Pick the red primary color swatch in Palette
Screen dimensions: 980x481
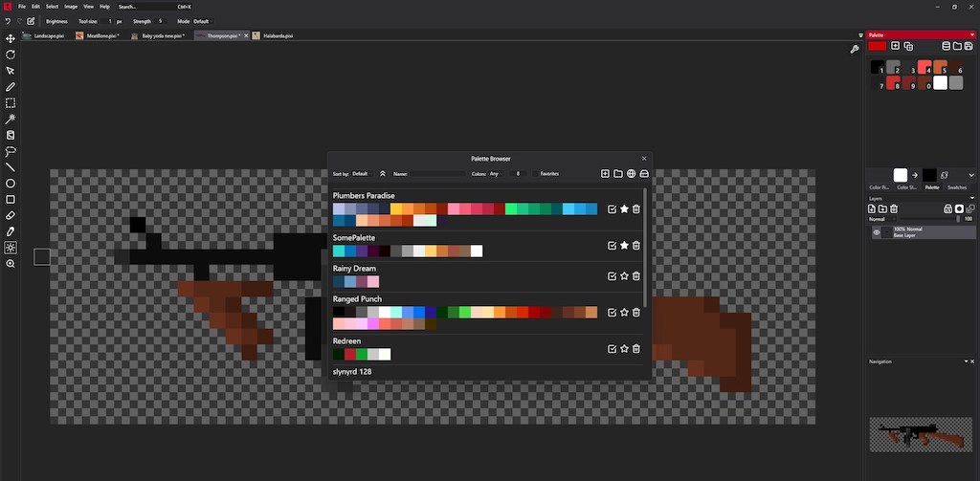(x=878, y=46)
